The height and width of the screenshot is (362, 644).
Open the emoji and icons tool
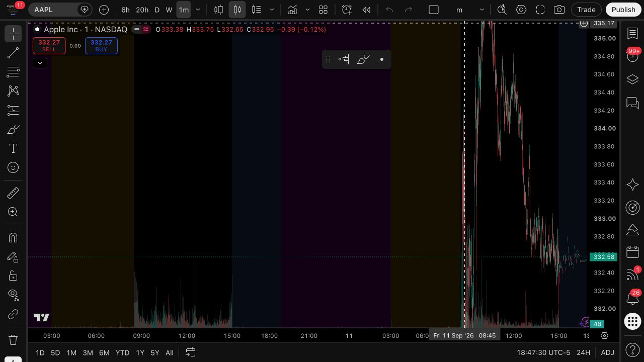point(13,167)
